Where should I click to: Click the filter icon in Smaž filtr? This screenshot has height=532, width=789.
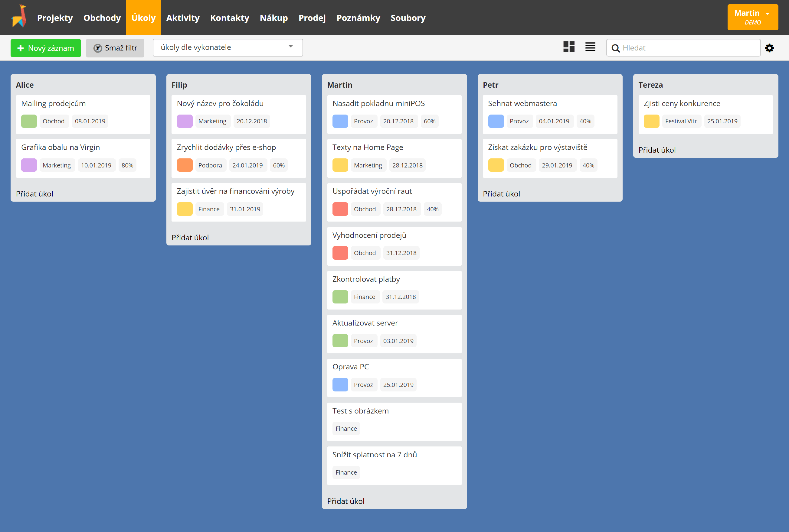98,48
